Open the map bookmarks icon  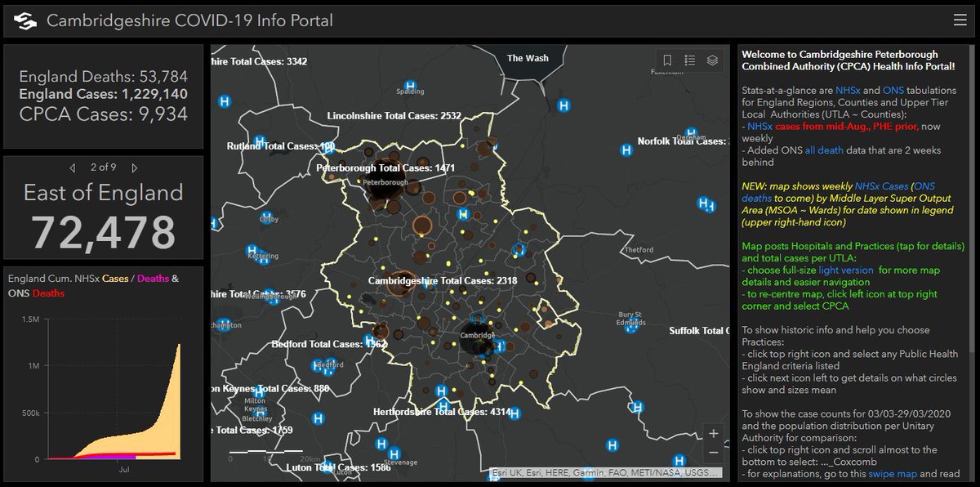point(667,60)
